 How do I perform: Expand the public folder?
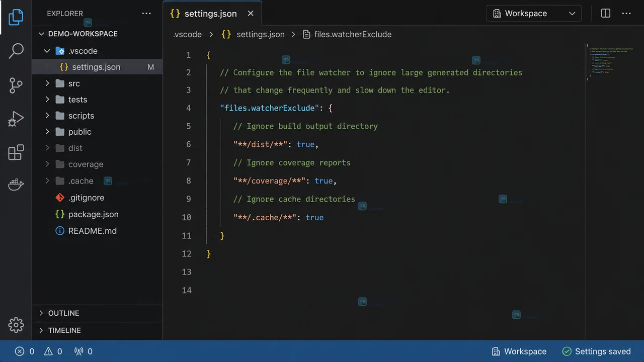tap(47, 132)
